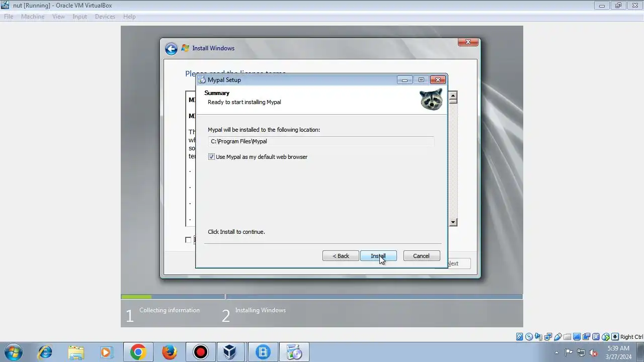
Task: Show hidden system tray icons
Action: [556, 352]
